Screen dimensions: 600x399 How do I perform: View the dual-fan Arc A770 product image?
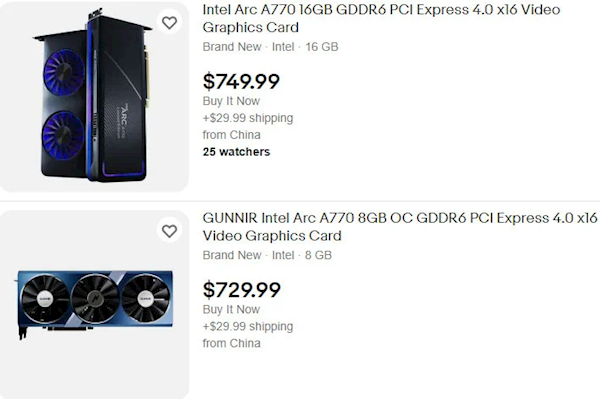(x=92, y=96)
